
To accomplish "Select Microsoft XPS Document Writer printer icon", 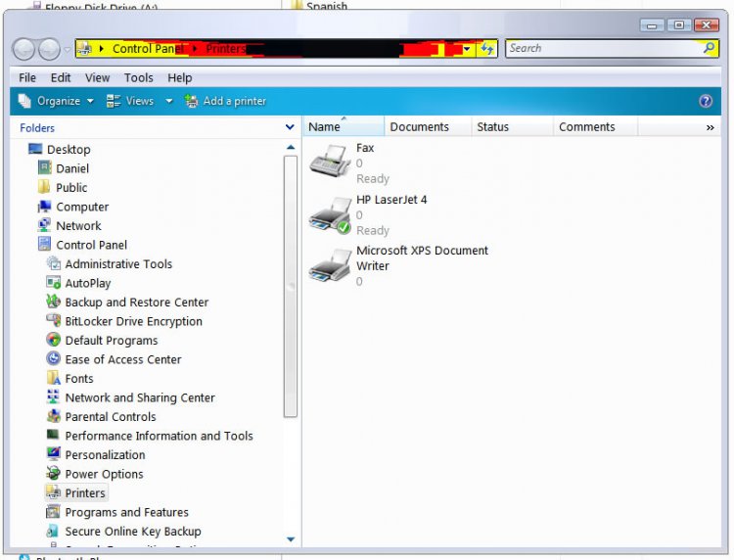I will 330,265.
